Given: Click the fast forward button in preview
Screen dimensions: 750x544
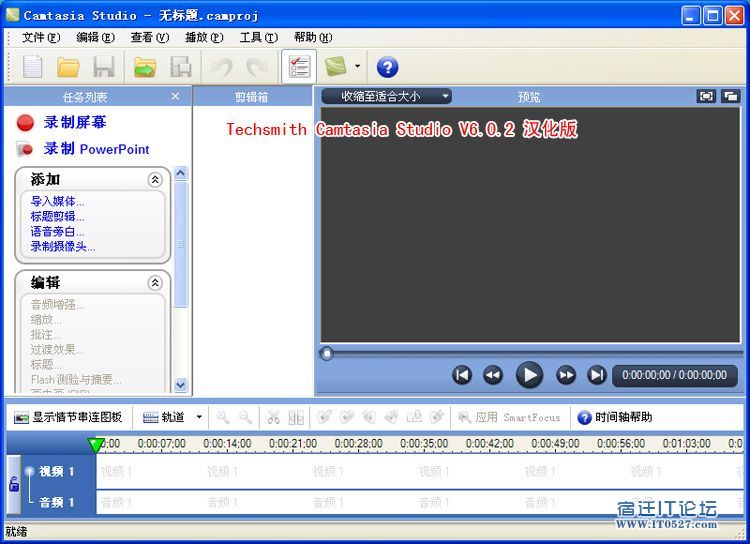Looking at the screenshot, I should (x=566, y=375).
